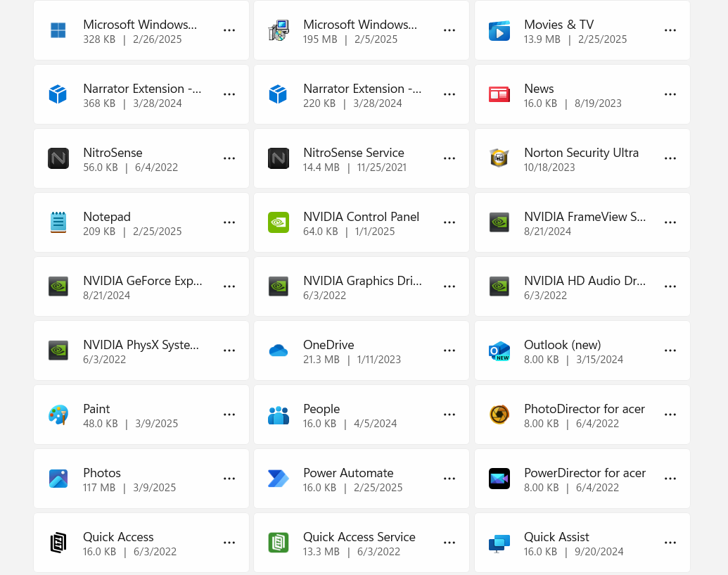Click the Photos app icon
This screenshot has width=728, height=575.
point(58,479)
